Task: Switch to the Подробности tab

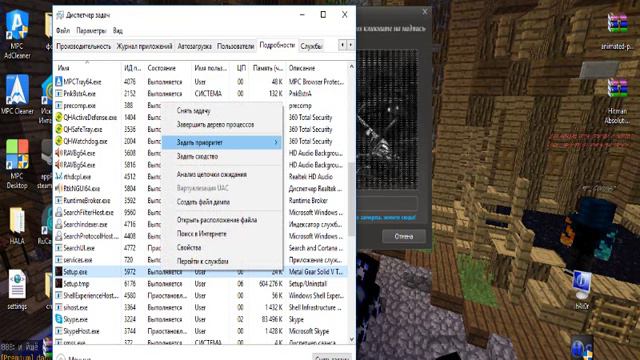Action: pos(277,45)
